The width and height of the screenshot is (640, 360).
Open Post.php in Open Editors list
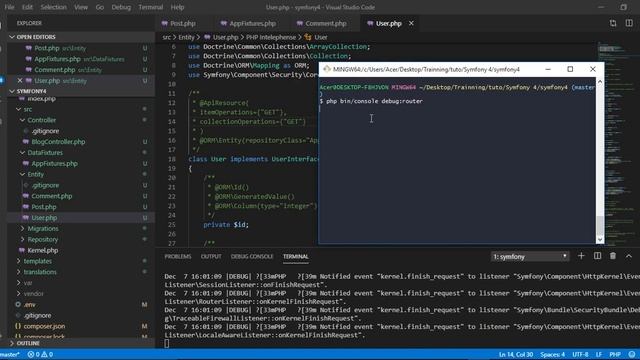coord(47,48)
